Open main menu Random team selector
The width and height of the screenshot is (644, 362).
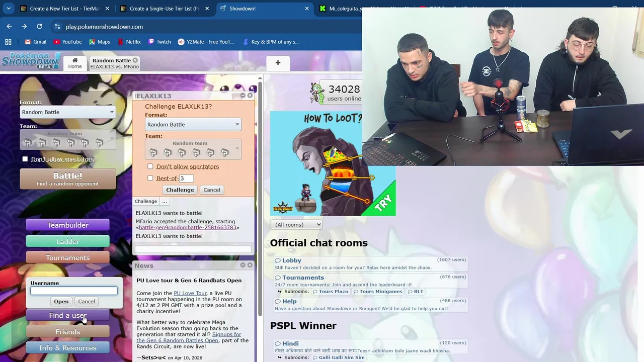click(x=68, y=140)
